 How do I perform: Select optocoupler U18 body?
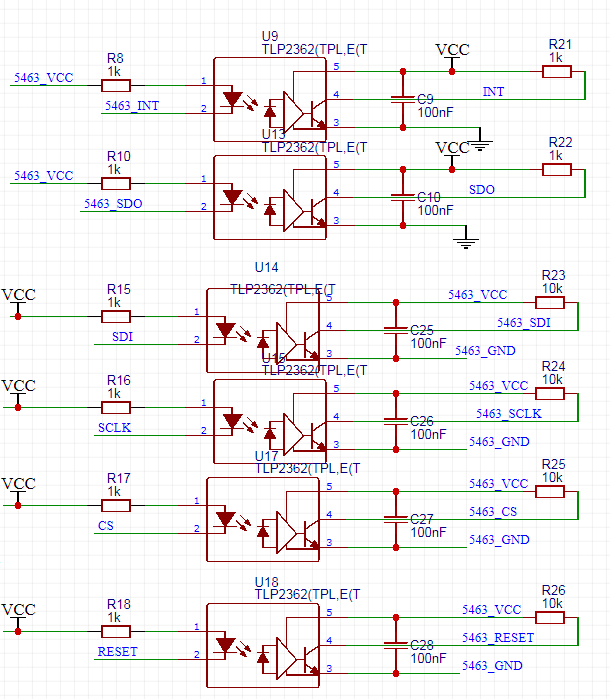263,646
